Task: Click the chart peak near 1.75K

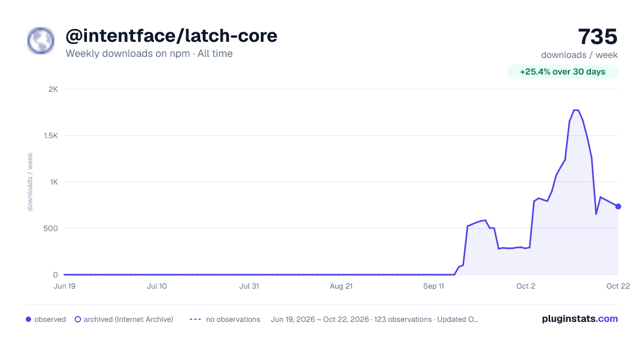Action: (576, 110)
